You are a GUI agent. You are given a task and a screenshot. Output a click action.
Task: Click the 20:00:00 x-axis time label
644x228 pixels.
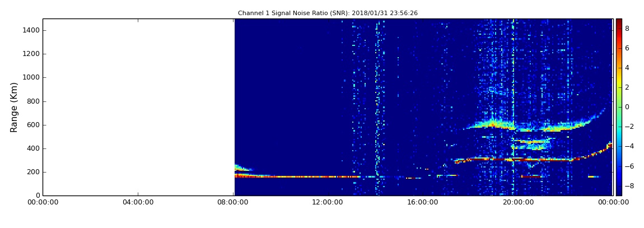point(519,202)
